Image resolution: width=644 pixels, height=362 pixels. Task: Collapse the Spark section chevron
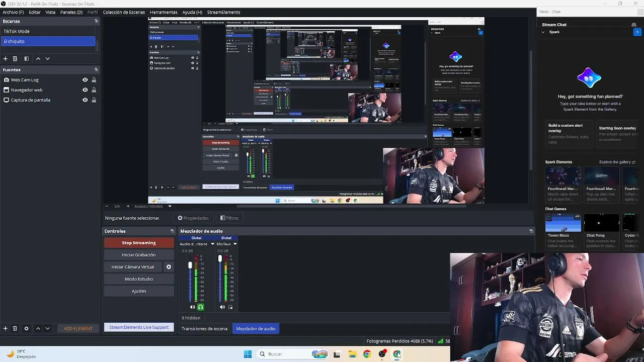543,32
